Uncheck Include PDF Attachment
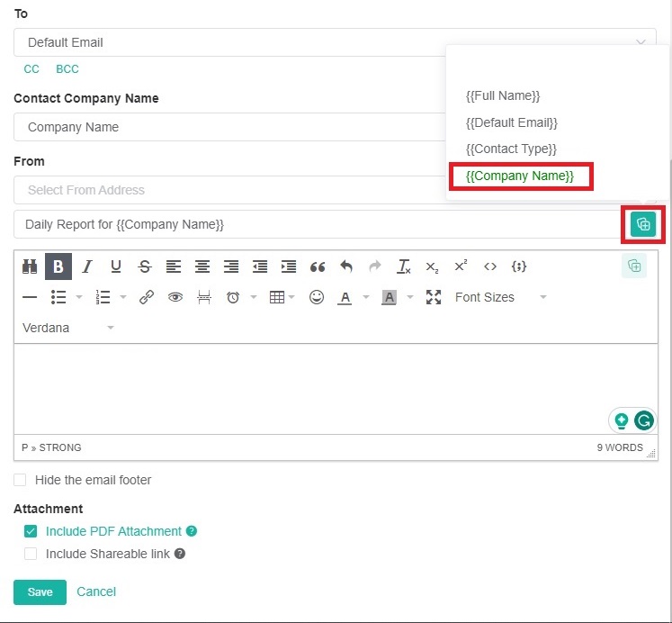 tap(31, 531)
